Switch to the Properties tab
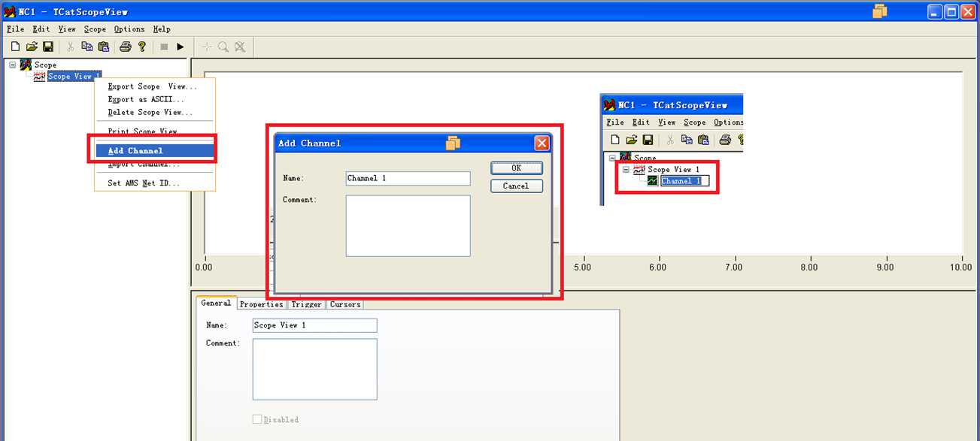Image resolution: width=980 pixels, height=441 pixels. point(261,304)
